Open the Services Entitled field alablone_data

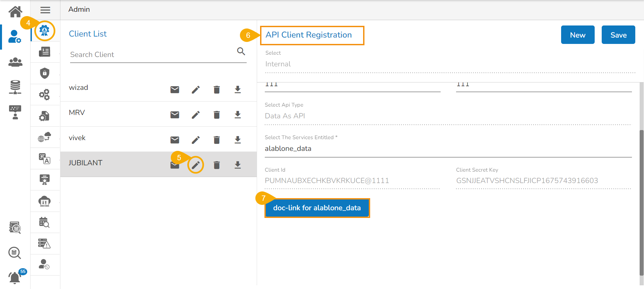(448, 149)
